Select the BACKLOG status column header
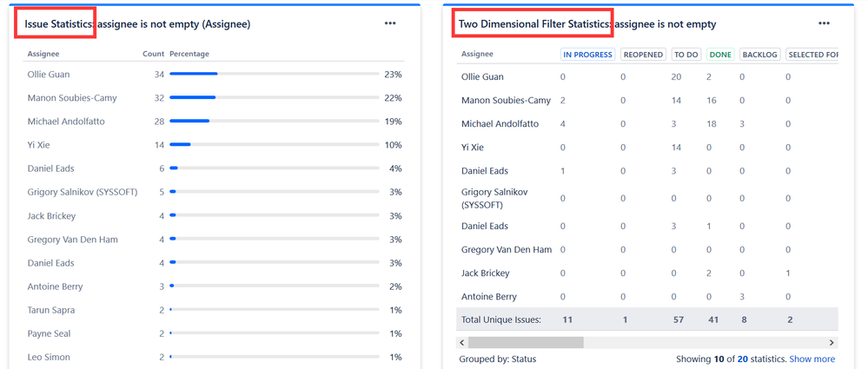 [x=759, y=54]
